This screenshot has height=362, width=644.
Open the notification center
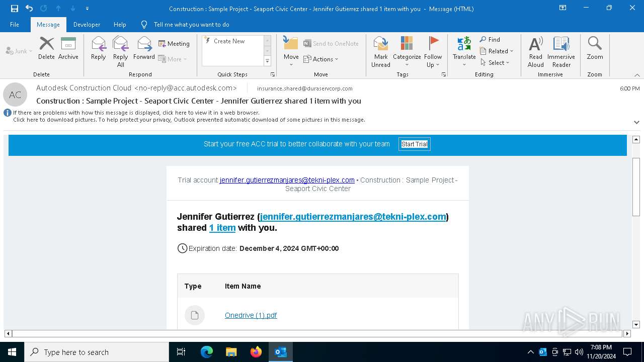pyautogui.click(x=627, y=352)
